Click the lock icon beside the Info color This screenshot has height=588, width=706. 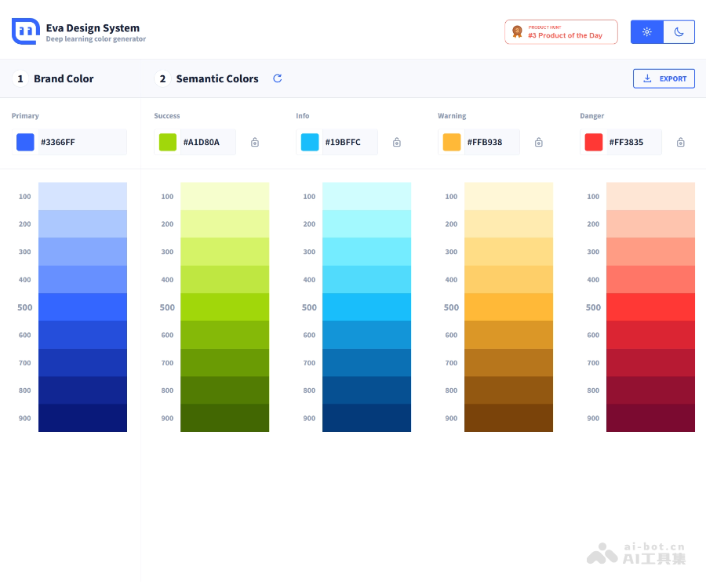tap(396, 142)
